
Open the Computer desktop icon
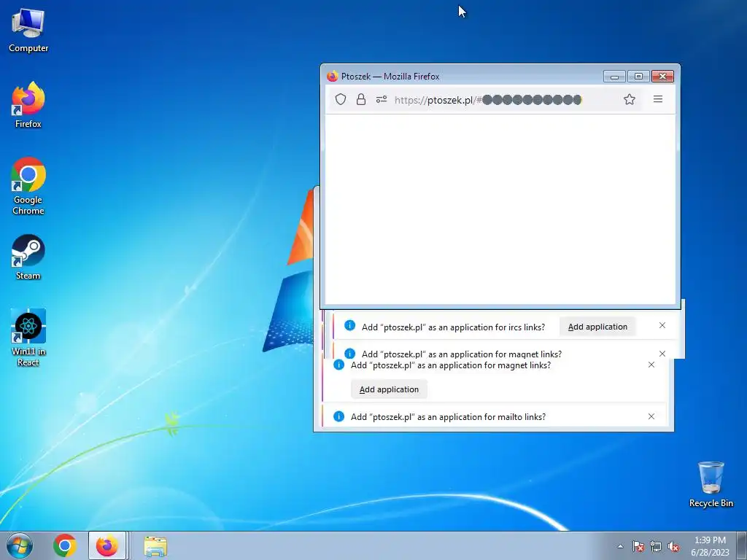coord(28,31)
